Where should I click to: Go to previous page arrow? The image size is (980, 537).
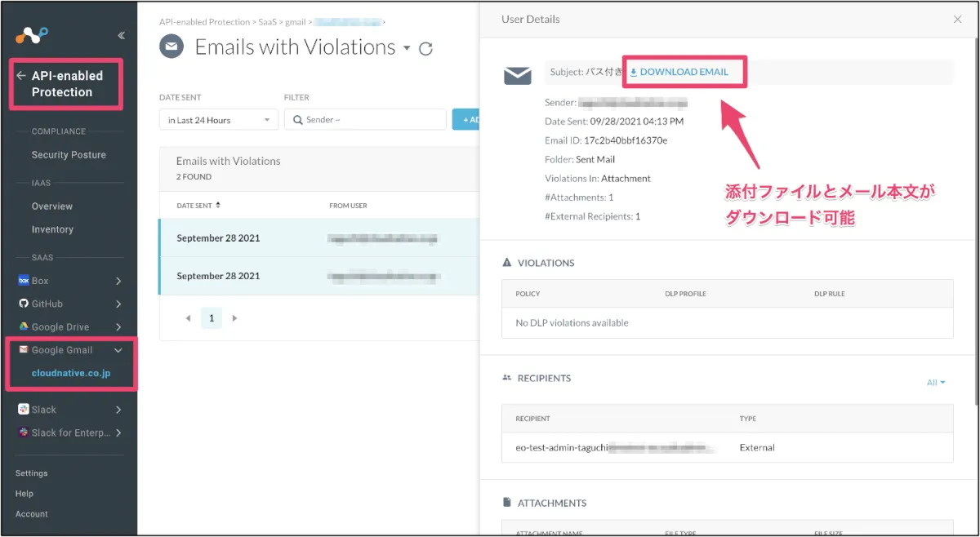click(188, 318)
